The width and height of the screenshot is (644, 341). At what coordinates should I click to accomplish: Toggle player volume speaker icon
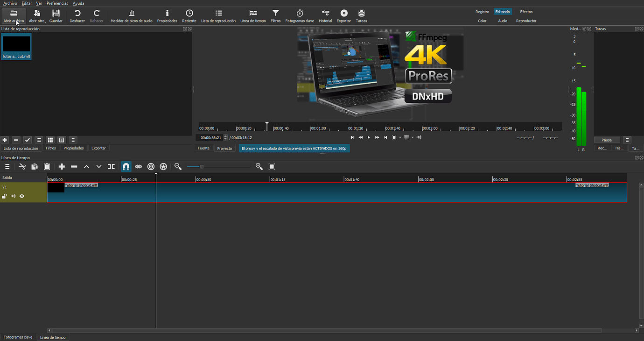coord(419,137)
